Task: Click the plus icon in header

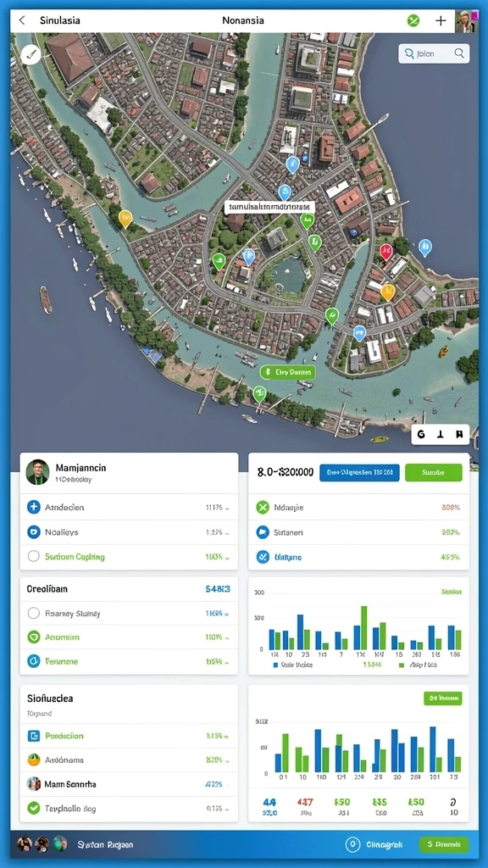Action: [x=441, y=21]
